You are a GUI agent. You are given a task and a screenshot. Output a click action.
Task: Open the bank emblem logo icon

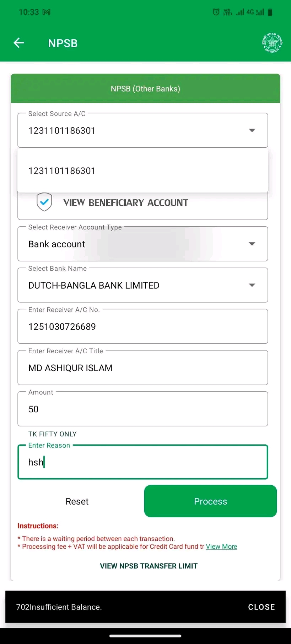(272, 43)
